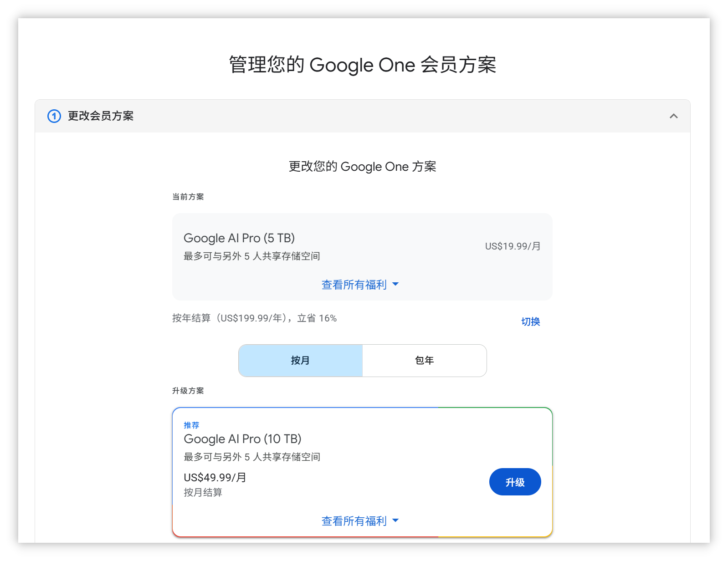Click the 切换 link for annual billing

tap(531, 321)
